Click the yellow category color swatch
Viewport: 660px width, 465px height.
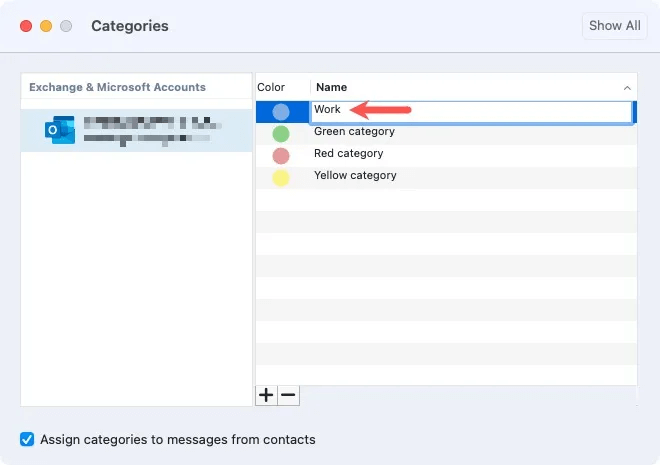281,178
